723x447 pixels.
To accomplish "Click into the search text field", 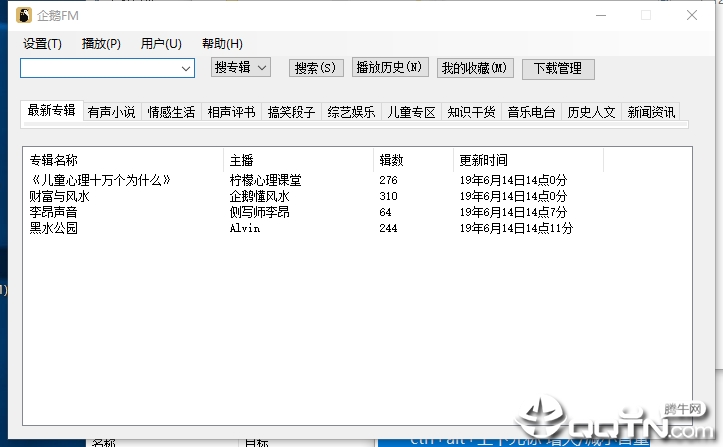I will click(100, 69).
